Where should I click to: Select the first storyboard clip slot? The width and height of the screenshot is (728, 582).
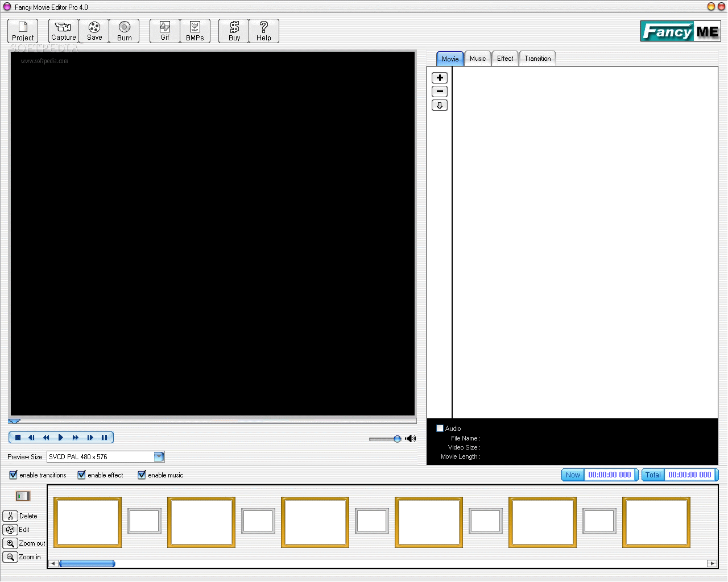click(x=88, y=522)
